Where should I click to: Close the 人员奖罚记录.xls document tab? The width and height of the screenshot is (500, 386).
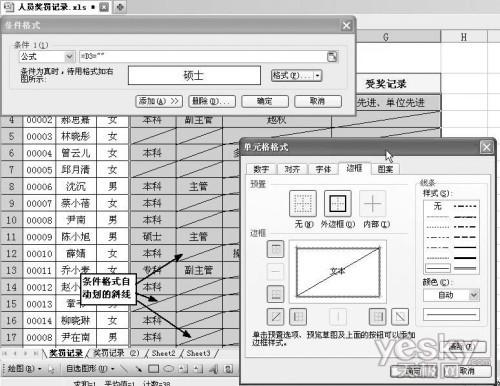(104, 7)
